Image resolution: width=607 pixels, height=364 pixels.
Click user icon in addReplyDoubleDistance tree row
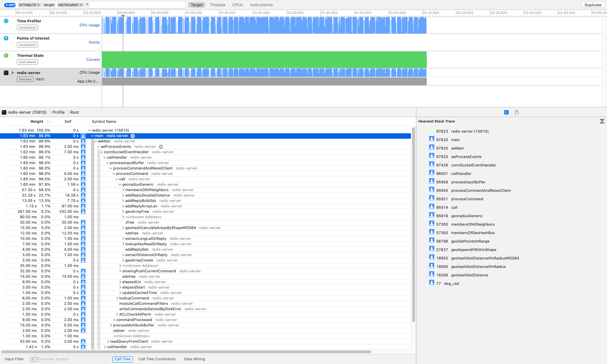coord(83,195)
